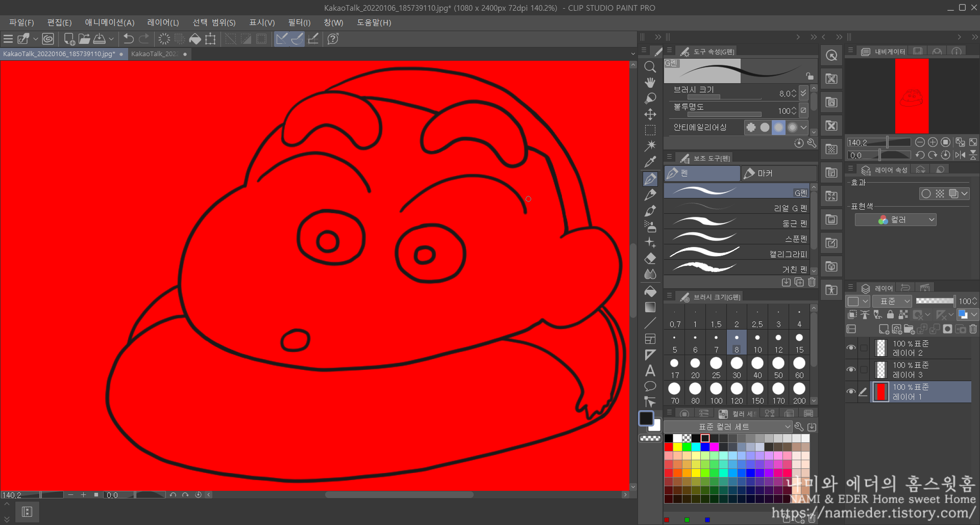Choose the 마커 sub tool group
This screenshot has height=525, width=980.
(x=778, y=173)
